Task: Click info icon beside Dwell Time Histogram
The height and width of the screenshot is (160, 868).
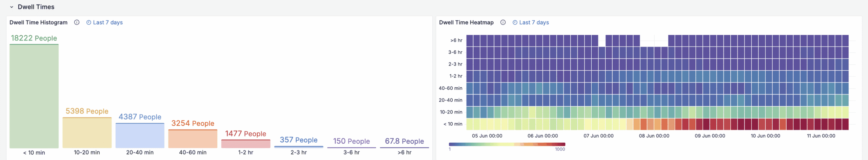Action: coord(77,22)
